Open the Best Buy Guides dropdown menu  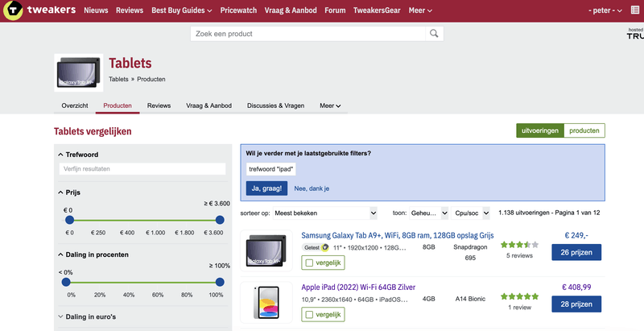[x=182, y=10]
